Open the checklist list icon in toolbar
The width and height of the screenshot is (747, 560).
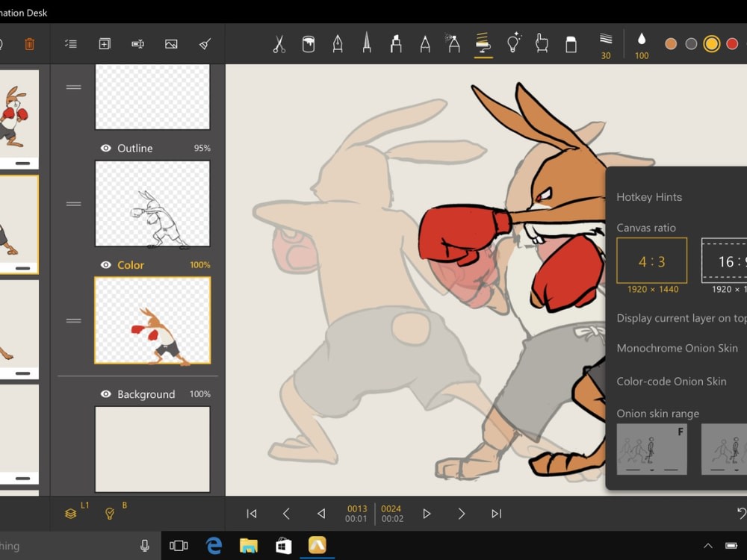point(70,44)
